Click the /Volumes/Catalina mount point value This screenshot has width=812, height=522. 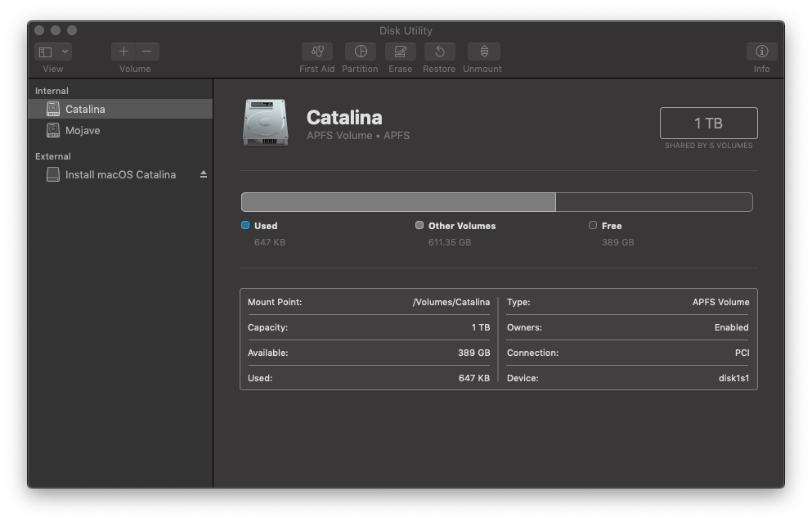[451, 302]
